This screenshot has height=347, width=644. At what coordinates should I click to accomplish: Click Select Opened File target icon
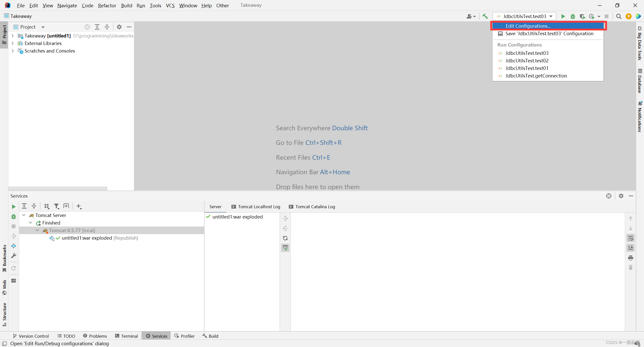pos(87,27)
